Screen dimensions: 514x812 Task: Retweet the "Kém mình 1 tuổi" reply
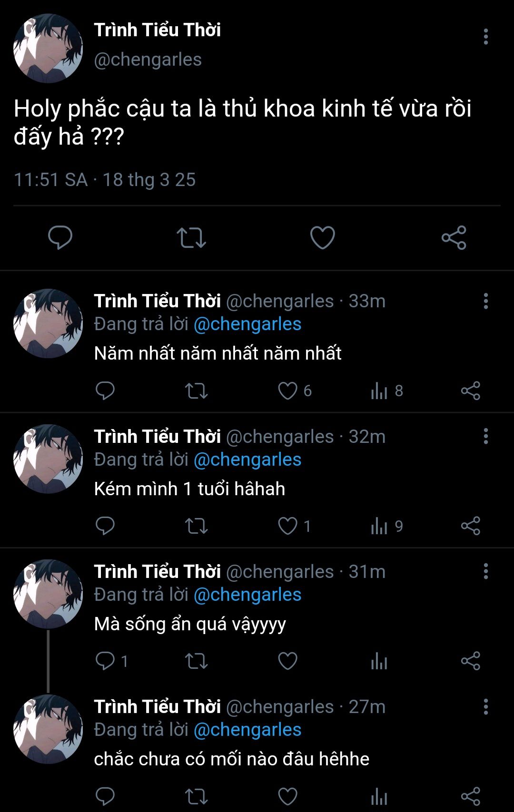pos(196,526)
